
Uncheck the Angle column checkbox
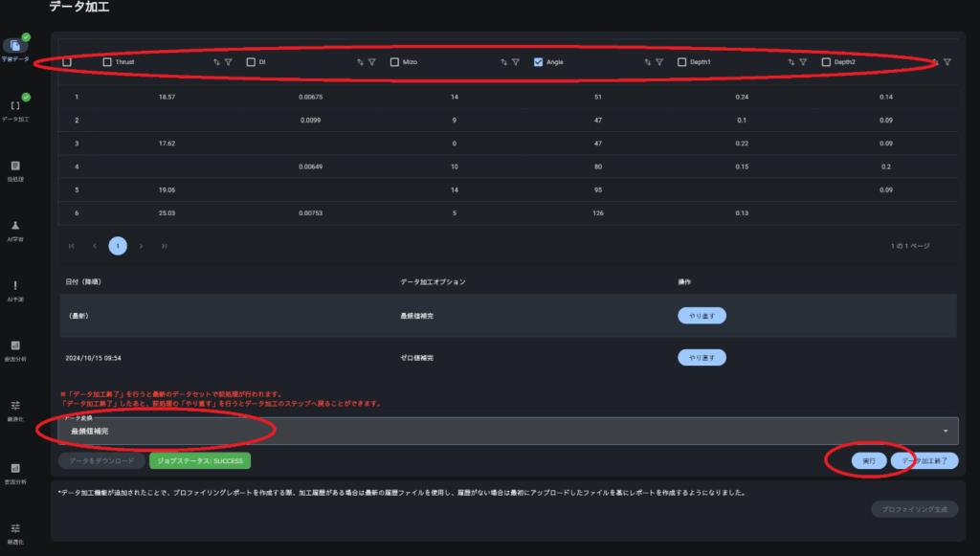538,62
